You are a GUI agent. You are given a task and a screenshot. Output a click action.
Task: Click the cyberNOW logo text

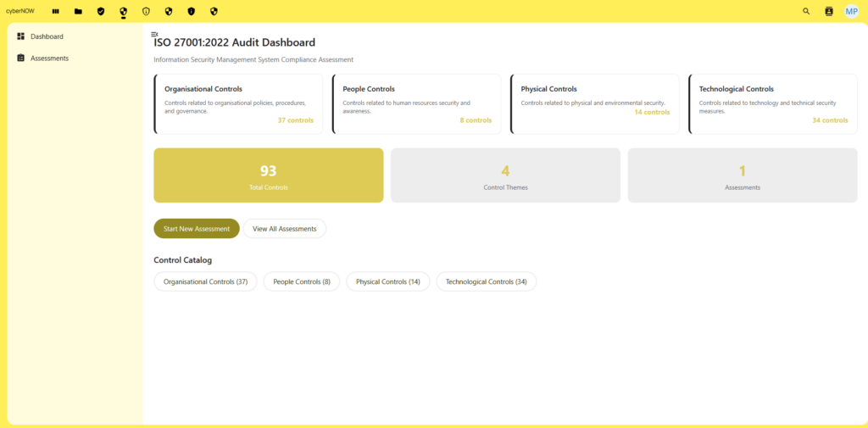20,11
